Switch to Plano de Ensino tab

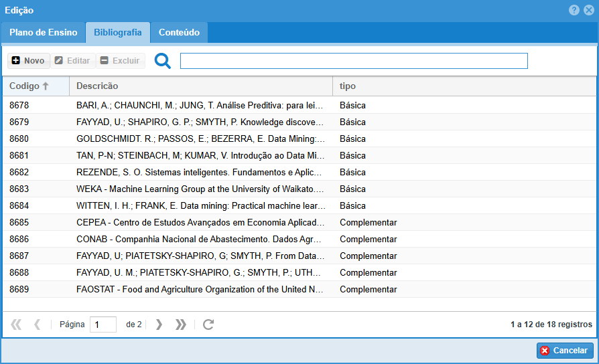(x=43, y=32)
